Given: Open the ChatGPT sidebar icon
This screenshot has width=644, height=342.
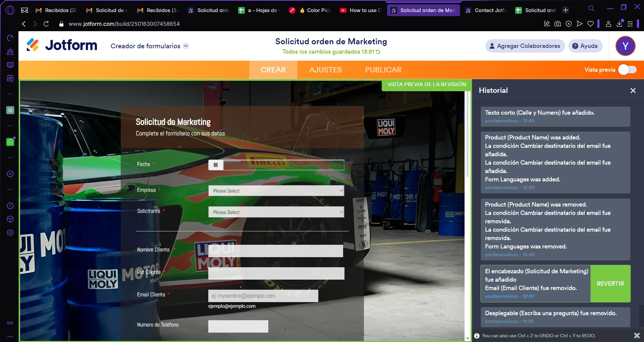Looking at the screenshot, I should pos(10,110).
